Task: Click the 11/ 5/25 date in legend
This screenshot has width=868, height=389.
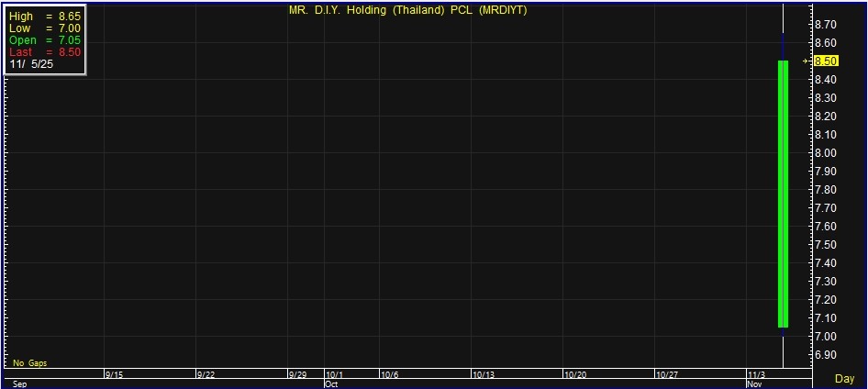Action: [x=32, y=64]
